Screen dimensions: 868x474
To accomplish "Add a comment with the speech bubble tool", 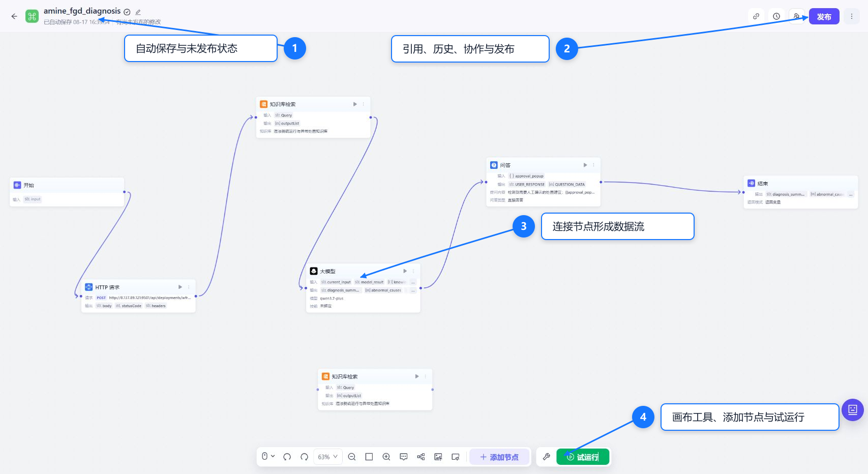I will [404, 457].
